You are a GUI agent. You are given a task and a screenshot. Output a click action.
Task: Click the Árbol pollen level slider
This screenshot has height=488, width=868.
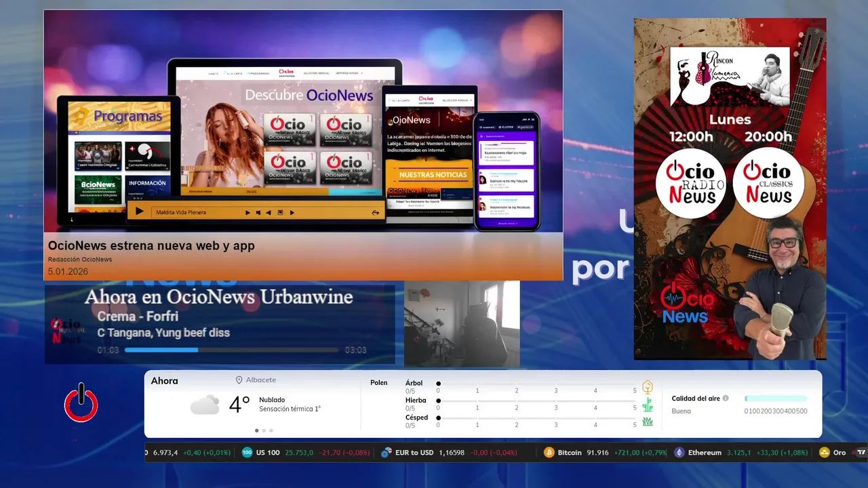click(536, 384)
